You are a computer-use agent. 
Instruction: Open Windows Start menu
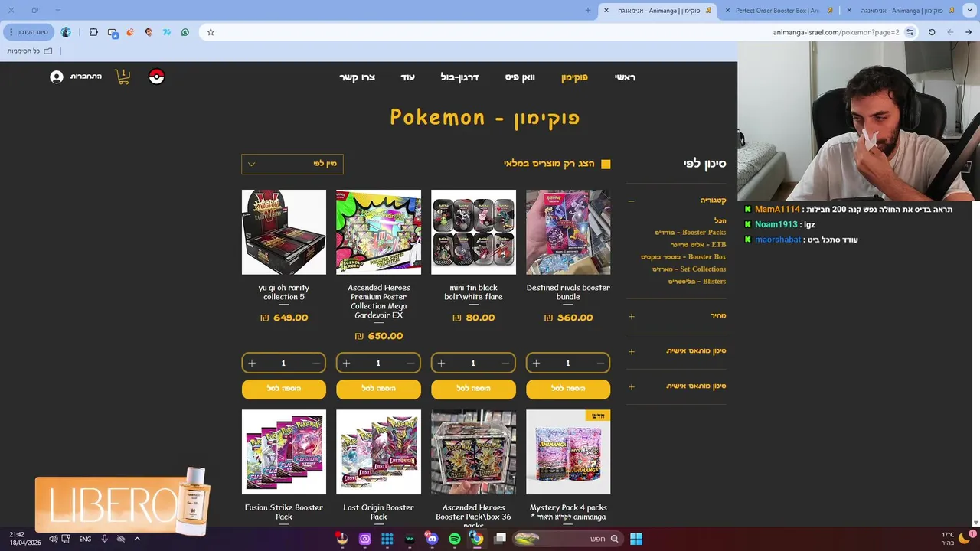[x=636, y=539]
